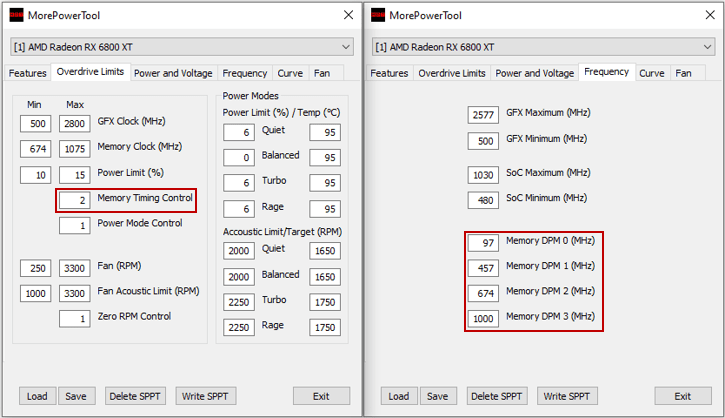Open Curve tab in right window

tap(651, 73)
